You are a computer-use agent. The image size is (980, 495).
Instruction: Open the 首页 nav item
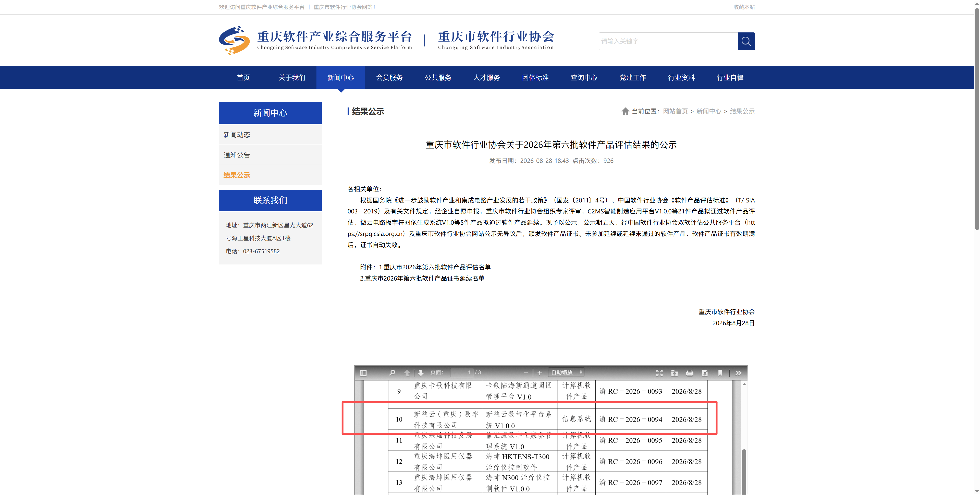click(243, 78)
